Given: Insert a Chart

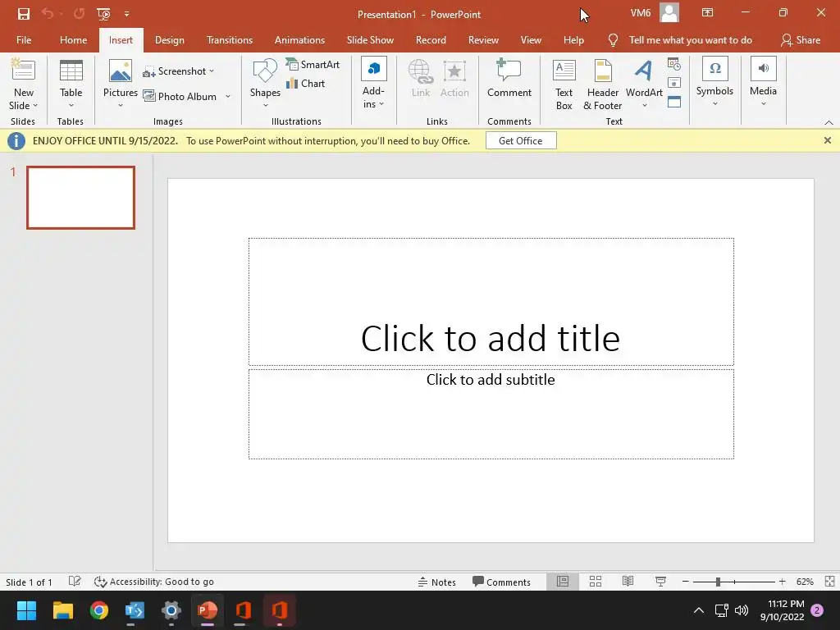Looking at the screenshot, I should tap(306, 84).
